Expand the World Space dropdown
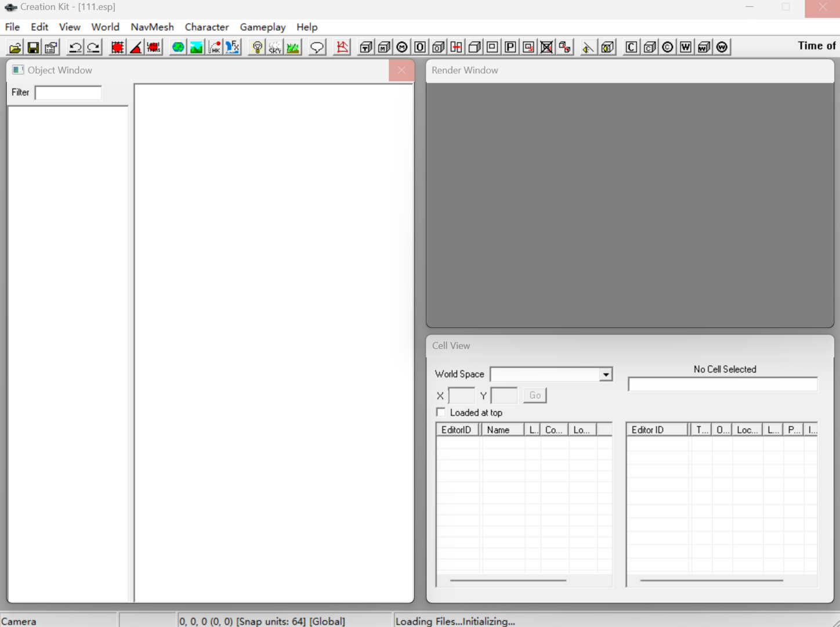The width and height of the screenshot is (840, 627). pyautogui.click(x=606, y=374)
